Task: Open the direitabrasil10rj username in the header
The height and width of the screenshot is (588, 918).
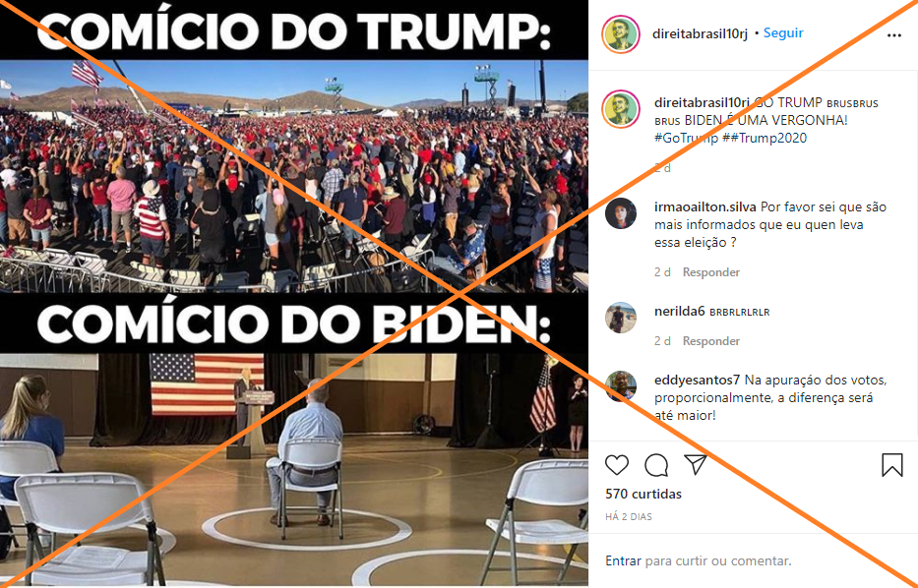Action: pyautogui.click(x=700, y=34)
